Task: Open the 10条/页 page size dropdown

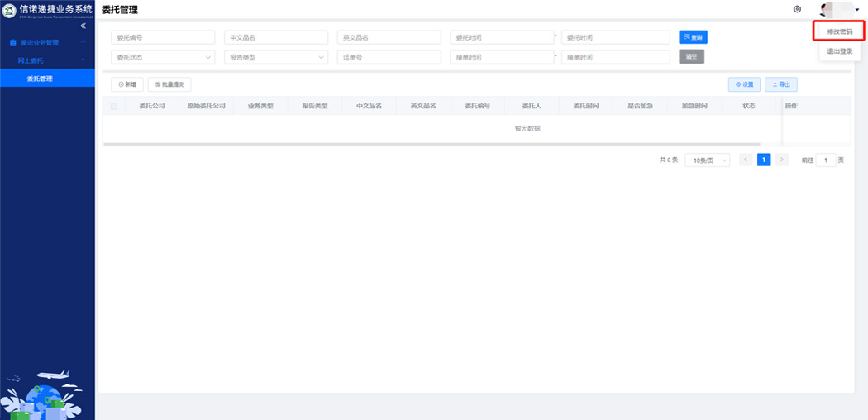Action: coord(707,160)
